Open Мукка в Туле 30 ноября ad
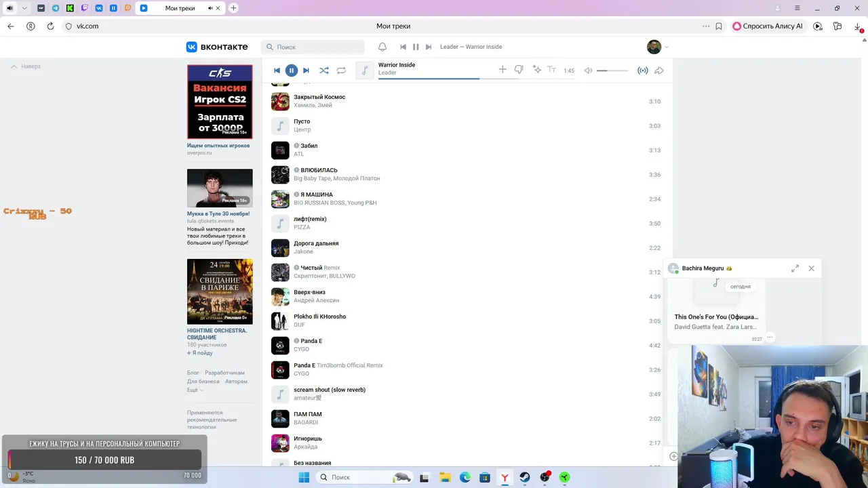868x488 pixels. pos(218,213)
